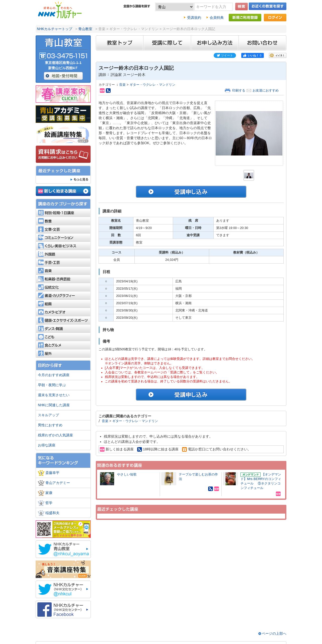Open the 受講規約 link
This screenshot has width=322, height=644.
194,18
